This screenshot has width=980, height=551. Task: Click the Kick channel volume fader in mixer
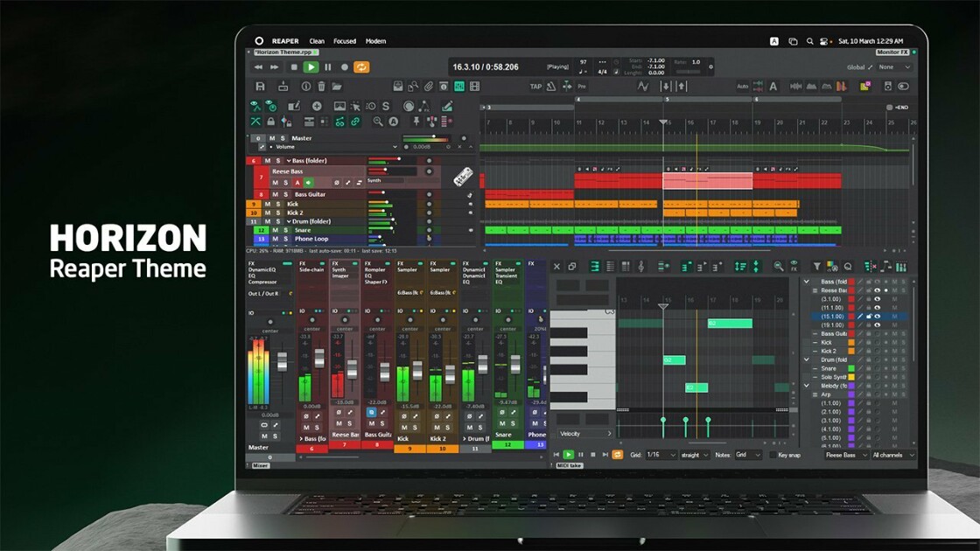tap(417, 370)
